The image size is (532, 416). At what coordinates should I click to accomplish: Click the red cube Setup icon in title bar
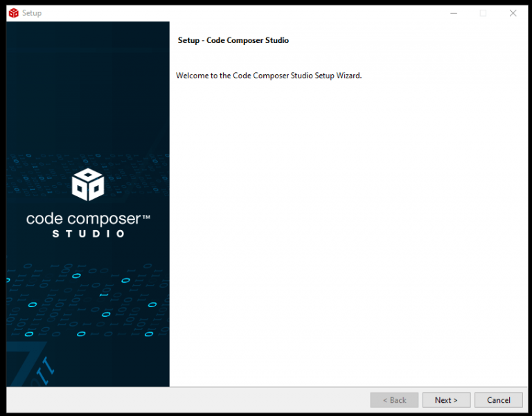(13, 13)
